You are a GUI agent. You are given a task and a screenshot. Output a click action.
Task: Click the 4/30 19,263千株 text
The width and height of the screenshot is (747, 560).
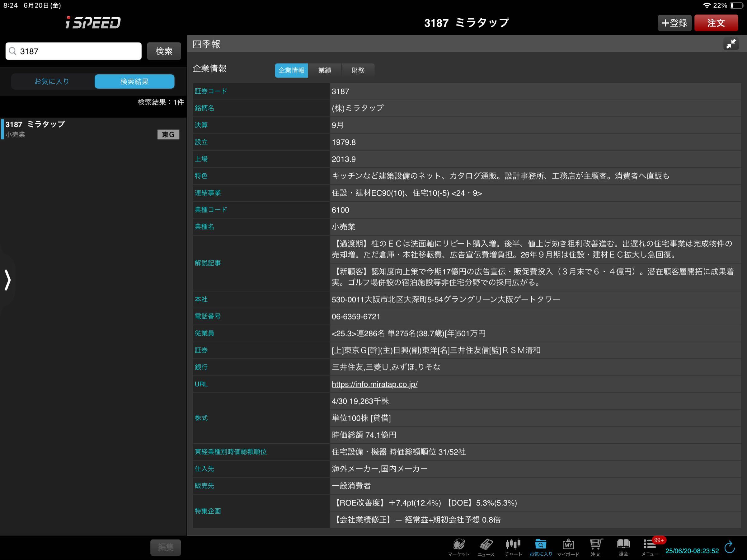(x=360, y=401)
